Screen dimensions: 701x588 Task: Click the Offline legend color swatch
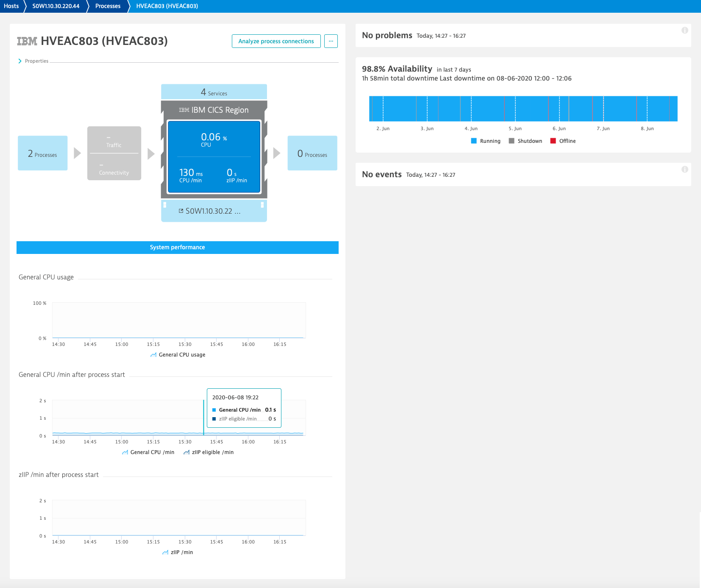point(553,141)
